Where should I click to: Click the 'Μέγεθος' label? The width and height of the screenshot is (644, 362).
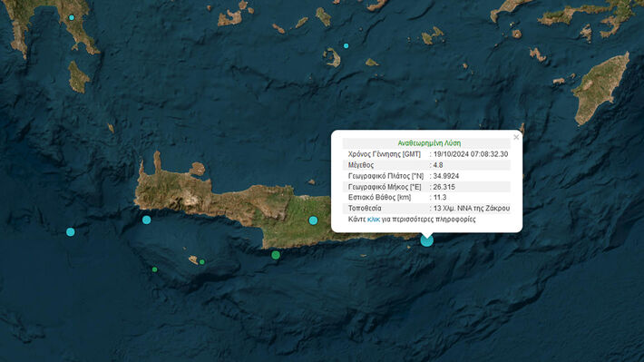(x=361, y=165)
